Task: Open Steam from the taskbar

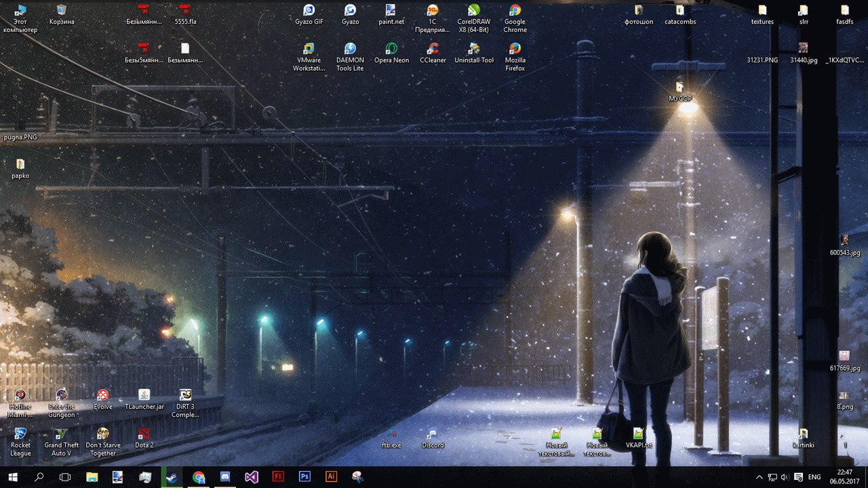Action: click(x=172, y=477)
